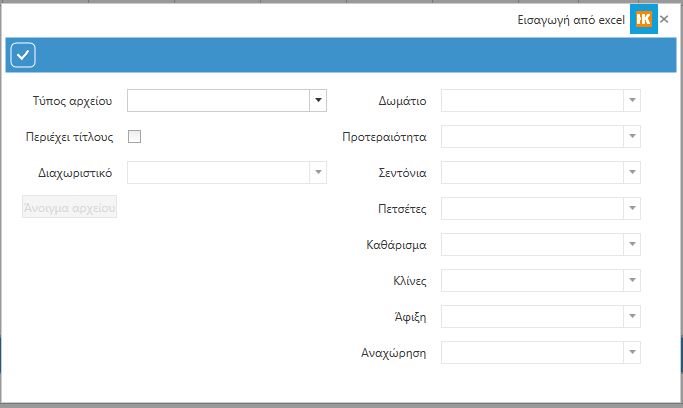This screenshot has width=683, height=408.
Task: Open the Τύπος αρχείου dropdown arrow
Action: (318, 101)
